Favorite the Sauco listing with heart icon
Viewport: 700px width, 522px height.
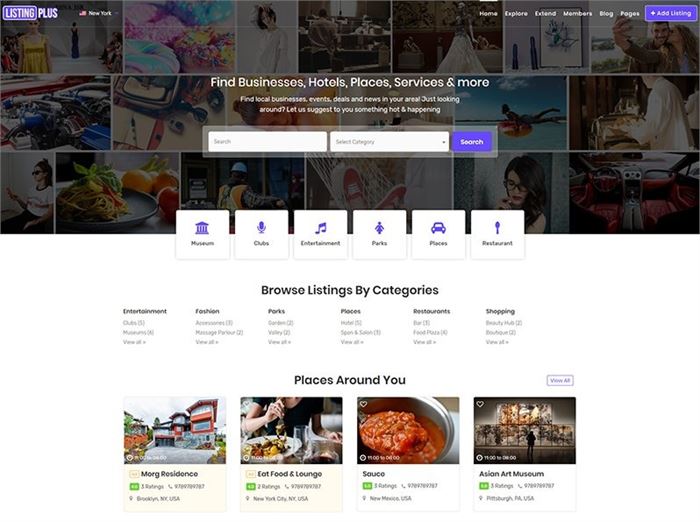coord(365,405)
